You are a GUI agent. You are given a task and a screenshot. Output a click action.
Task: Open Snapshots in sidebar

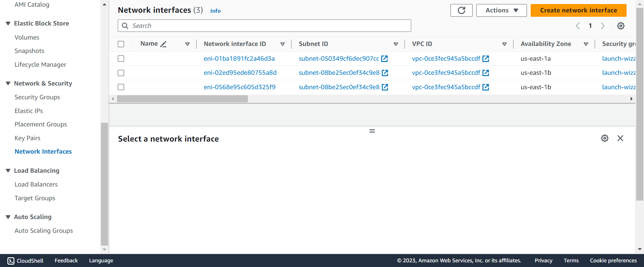coord(30,51)
